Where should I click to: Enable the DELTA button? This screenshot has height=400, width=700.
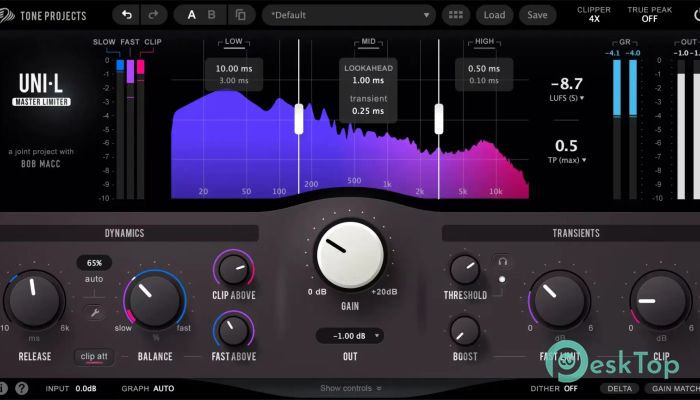point(619,388)
